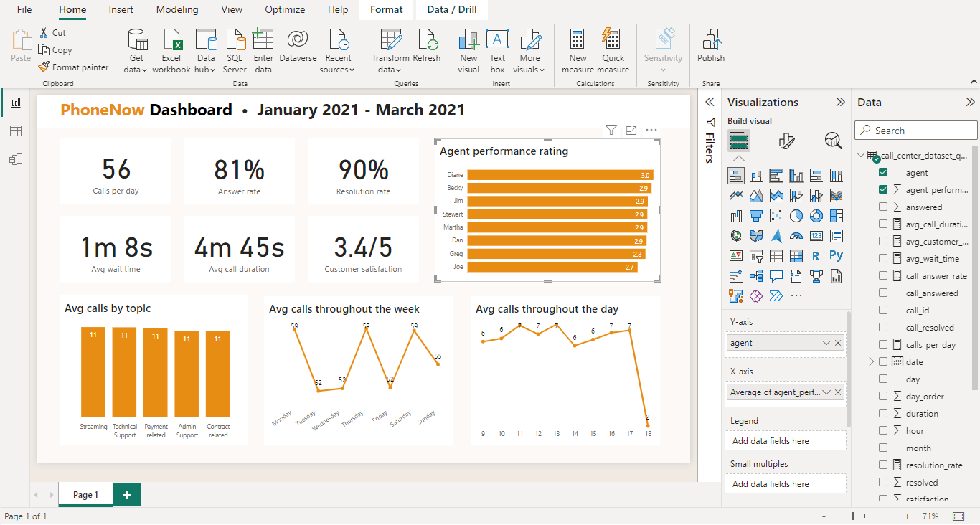Select the stacked bar chart visual
Screen dimensions: 980x525
tap(736, 176)
